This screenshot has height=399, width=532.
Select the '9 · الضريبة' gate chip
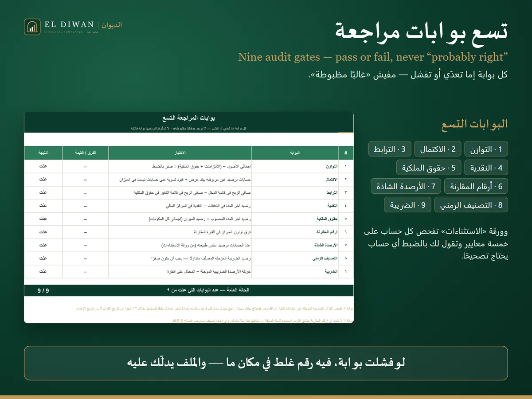[x=408, y=205]
